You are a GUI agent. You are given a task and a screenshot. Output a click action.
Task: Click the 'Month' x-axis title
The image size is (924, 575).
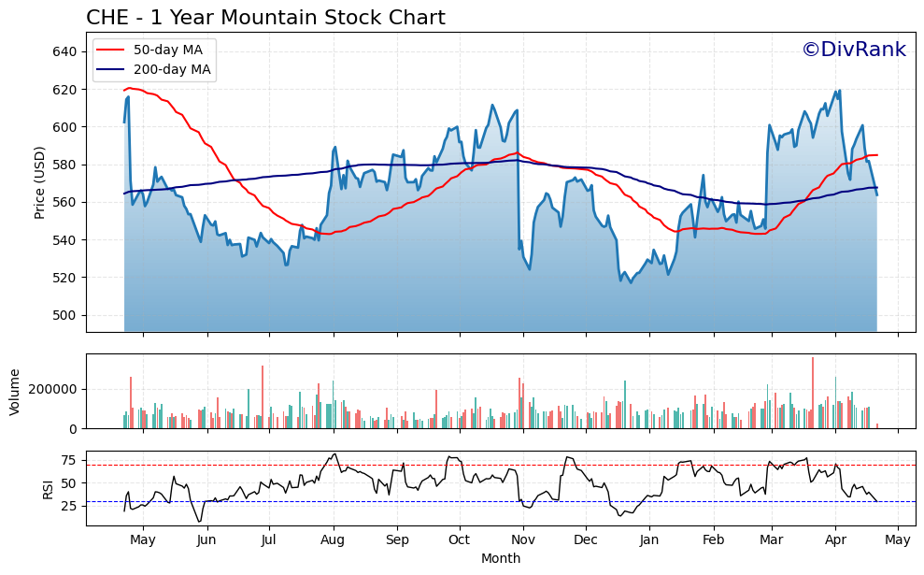click(501, 558)
